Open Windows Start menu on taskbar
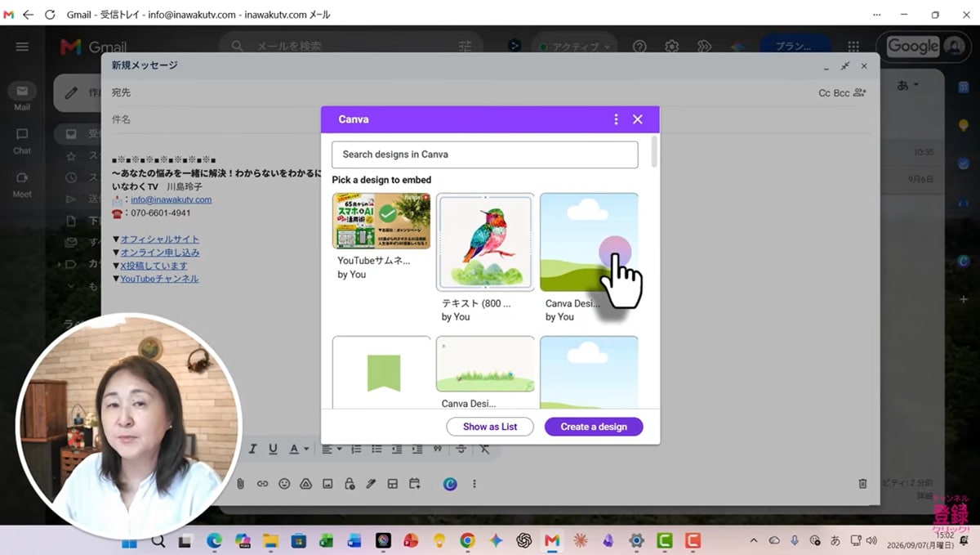This screenshot has width=980, height=555. 129,540
